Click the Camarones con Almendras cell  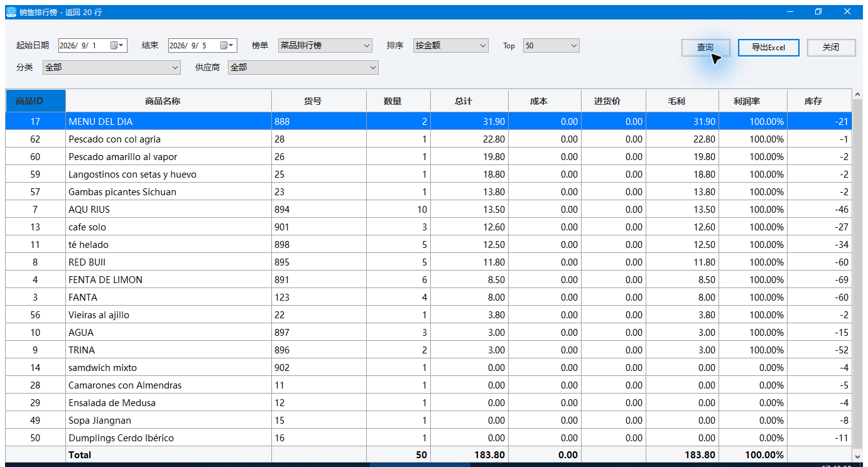tap(168, 385)
